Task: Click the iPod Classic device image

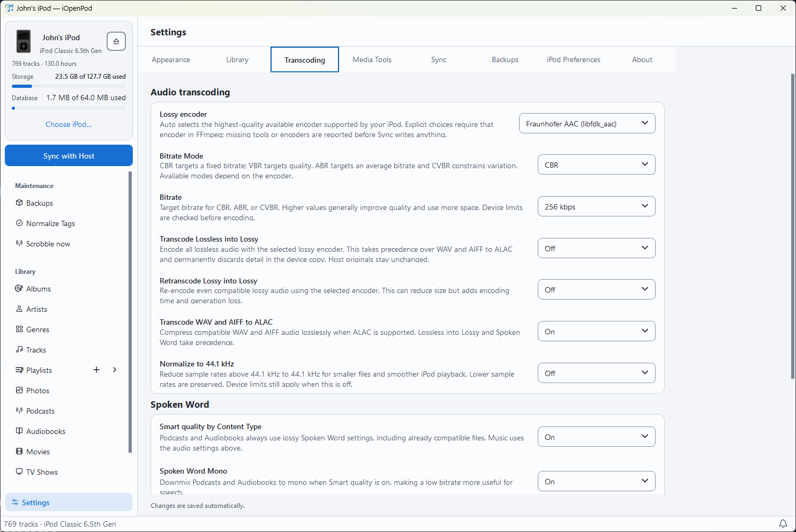Action: pyautogui.click(x=24, y=41)
